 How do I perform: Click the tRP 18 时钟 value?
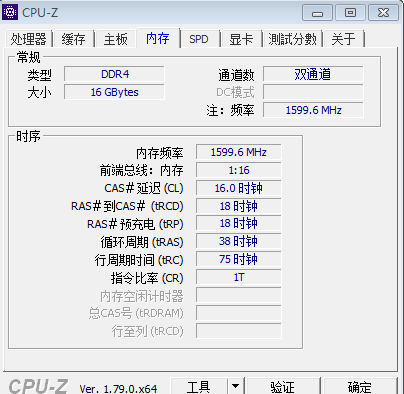(239, 223)
